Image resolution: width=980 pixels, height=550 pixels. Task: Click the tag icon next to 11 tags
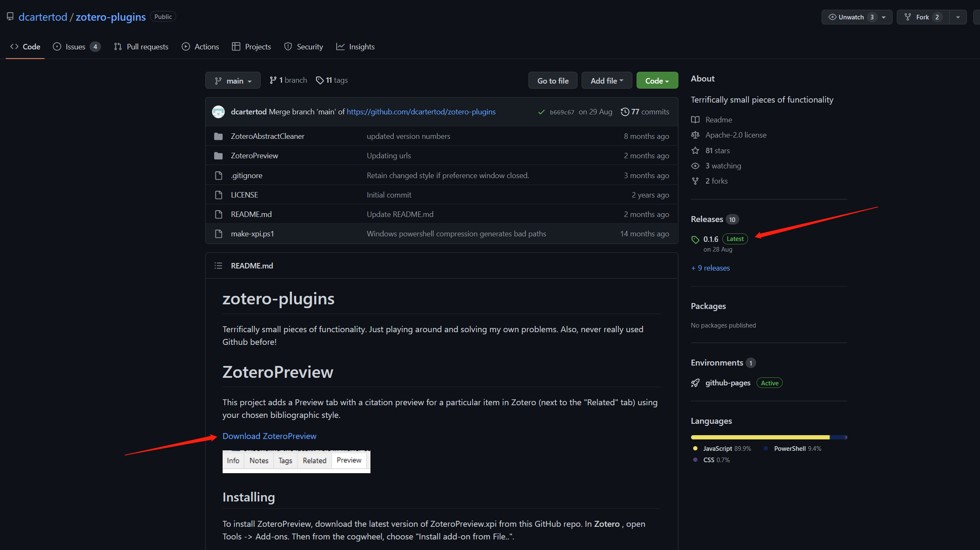pos(320,80)
